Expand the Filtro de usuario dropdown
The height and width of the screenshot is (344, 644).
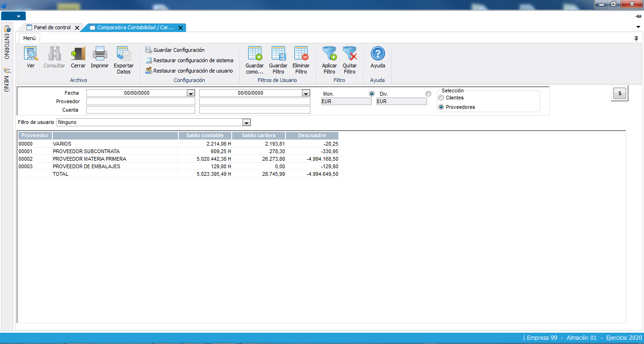(x=246, y=123)
